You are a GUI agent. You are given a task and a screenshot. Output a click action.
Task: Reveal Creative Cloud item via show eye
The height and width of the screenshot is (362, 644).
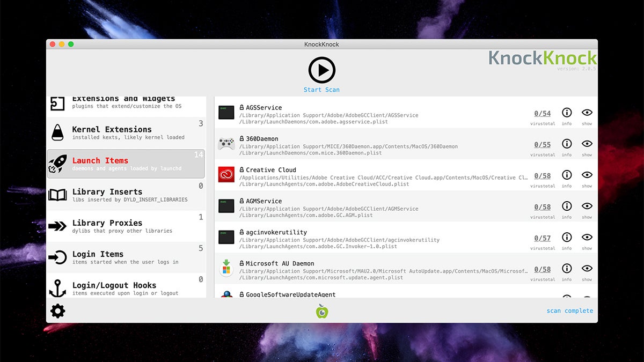tap(587, 175)
